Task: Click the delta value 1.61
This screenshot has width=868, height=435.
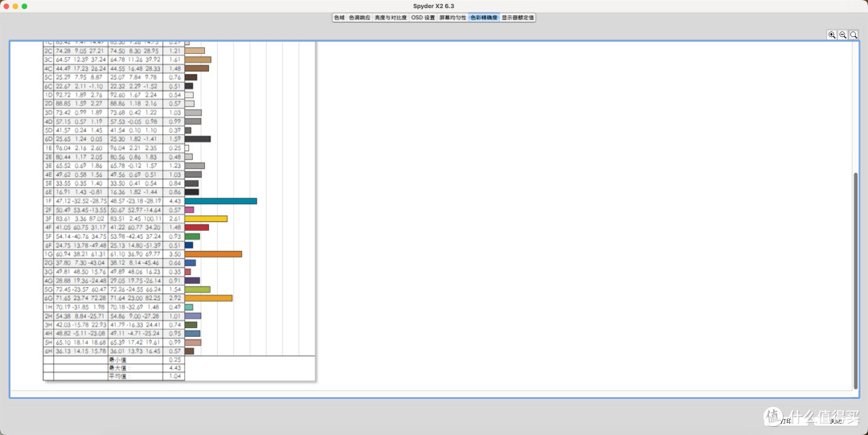Action: click(175, 60)
